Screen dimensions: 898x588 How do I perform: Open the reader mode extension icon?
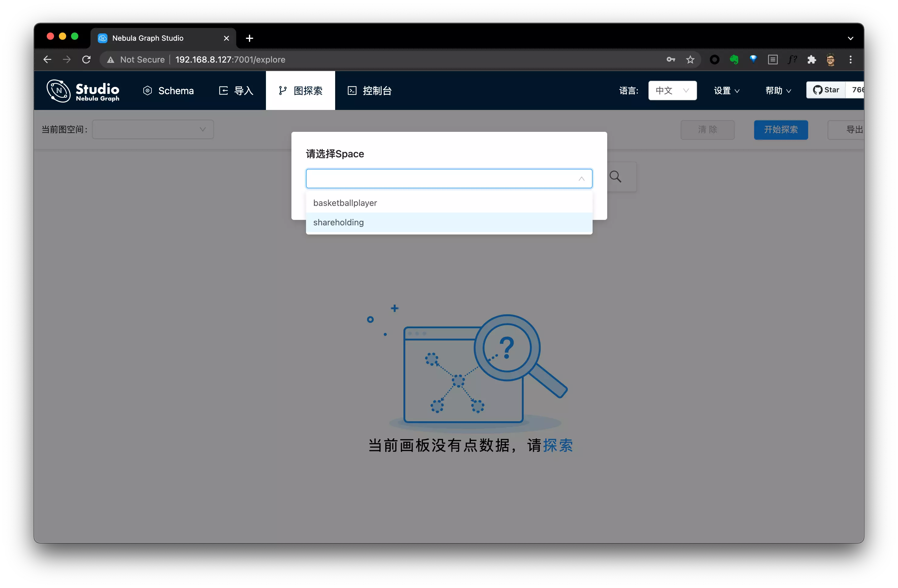(772, 60)
